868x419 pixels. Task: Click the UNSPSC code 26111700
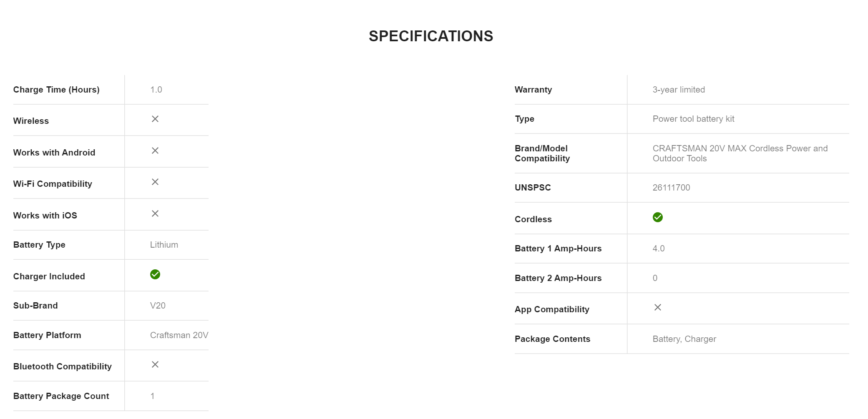pos(671,188)
